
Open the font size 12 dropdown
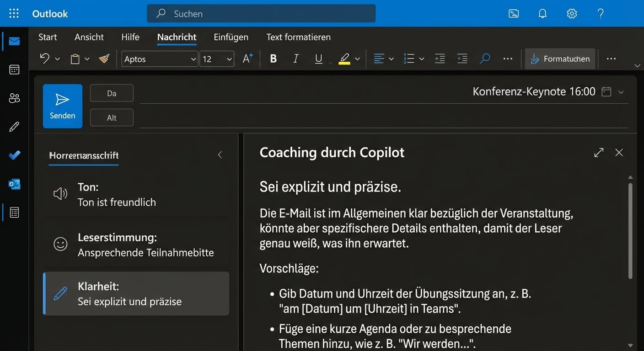click(217, 59)
